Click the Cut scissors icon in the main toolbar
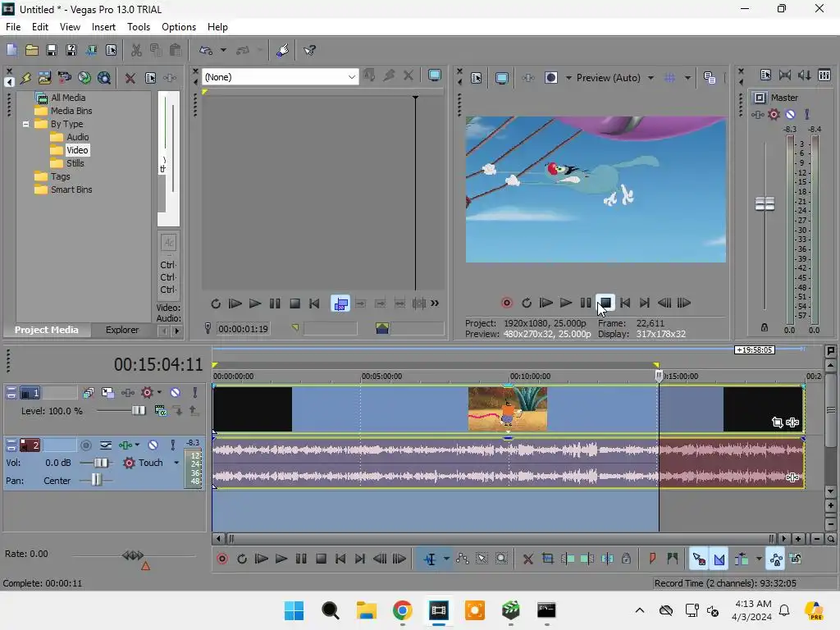Image resolution: width=840 pixels, height=630 pixels. pyautogui.click(x=137, y=50)
